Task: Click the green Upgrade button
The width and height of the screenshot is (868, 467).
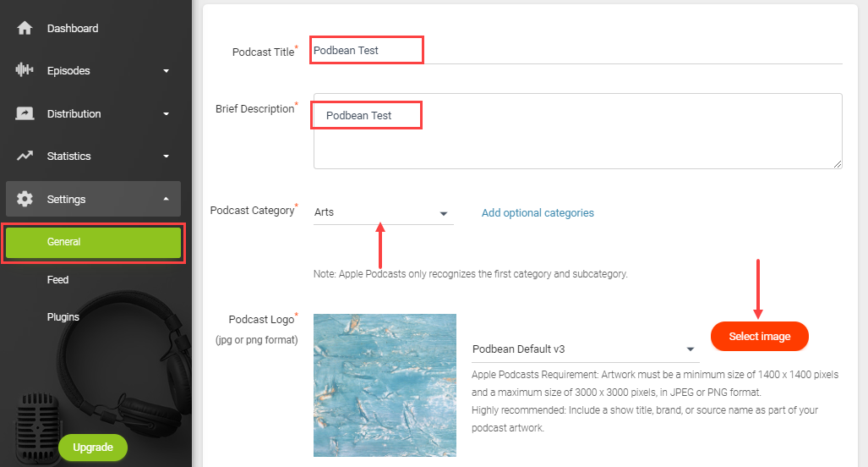Action: (x=93, y=447)
